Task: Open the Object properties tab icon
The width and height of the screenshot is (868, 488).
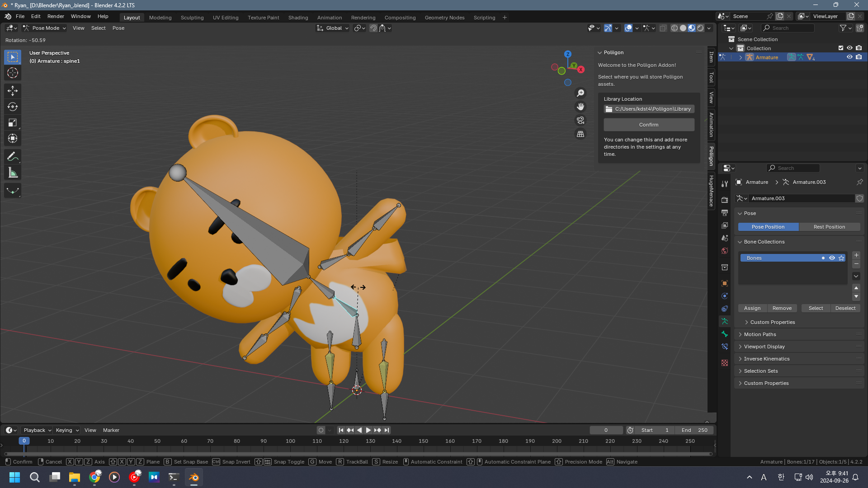Action: (x=725, y=283)
